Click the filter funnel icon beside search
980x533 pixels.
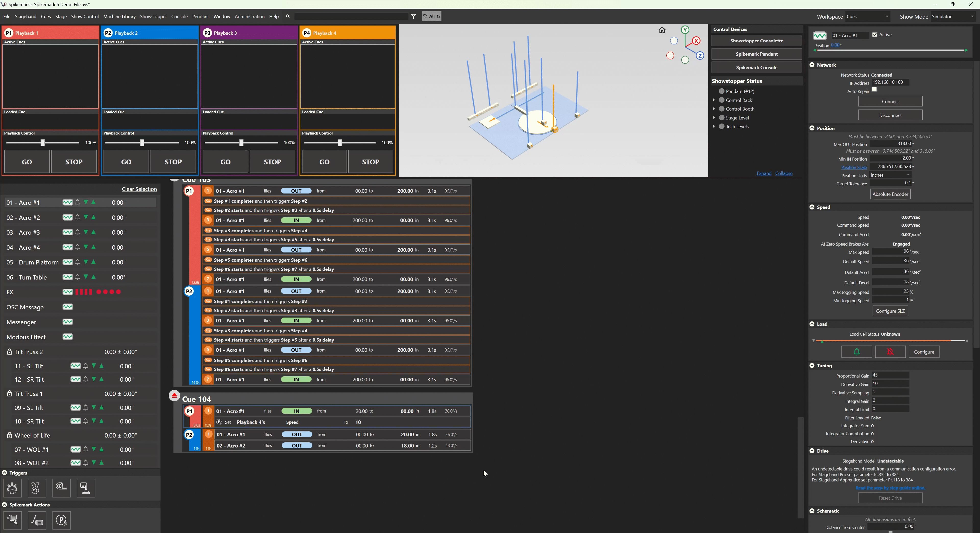point(413,16)
